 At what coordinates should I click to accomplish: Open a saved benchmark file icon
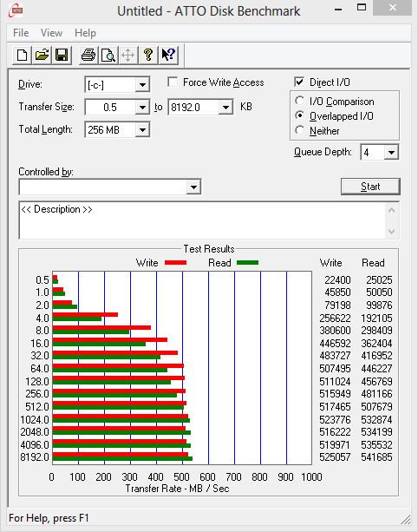click(42, 55)
